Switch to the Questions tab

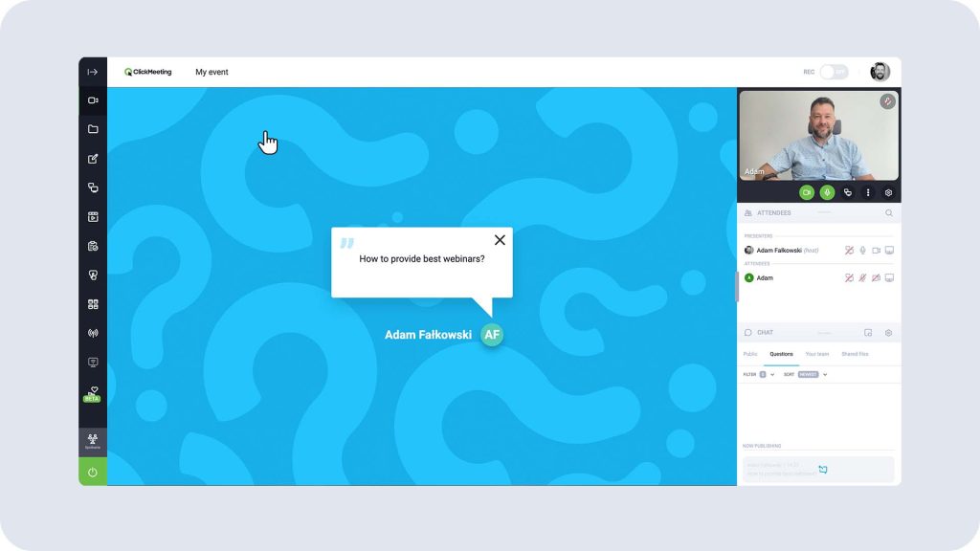point(781,354)
